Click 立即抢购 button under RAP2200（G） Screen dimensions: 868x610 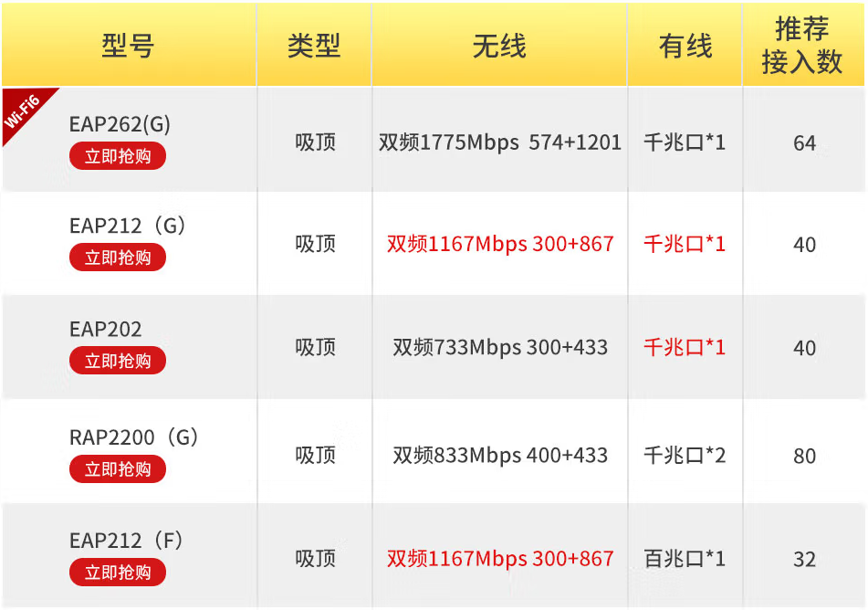118,468
